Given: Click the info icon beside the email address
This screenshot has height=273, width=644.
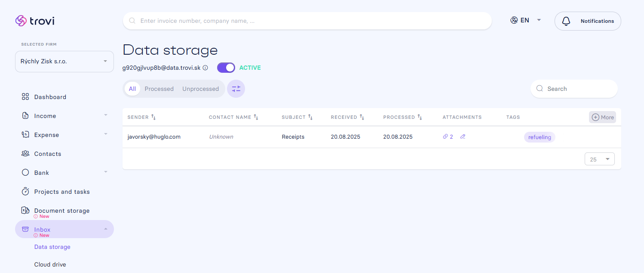Looking at the screenshot, I should click(205, 68).
